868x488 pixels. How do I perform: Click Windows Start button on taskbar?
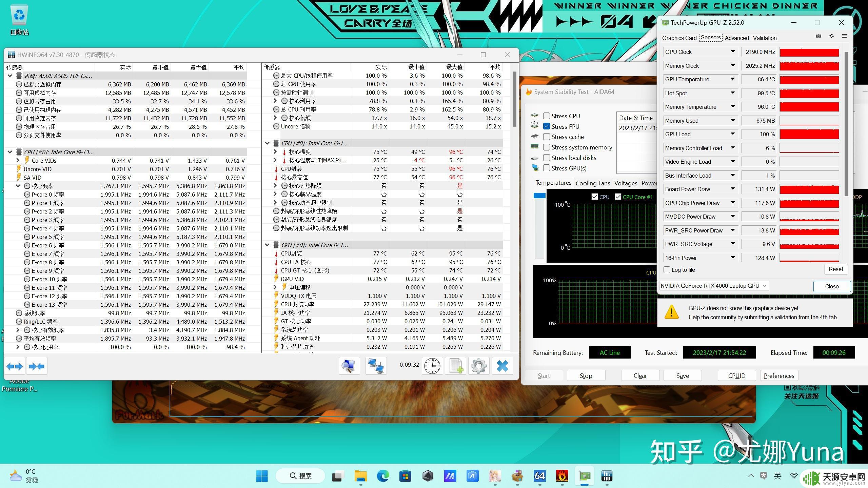(262, 476)
